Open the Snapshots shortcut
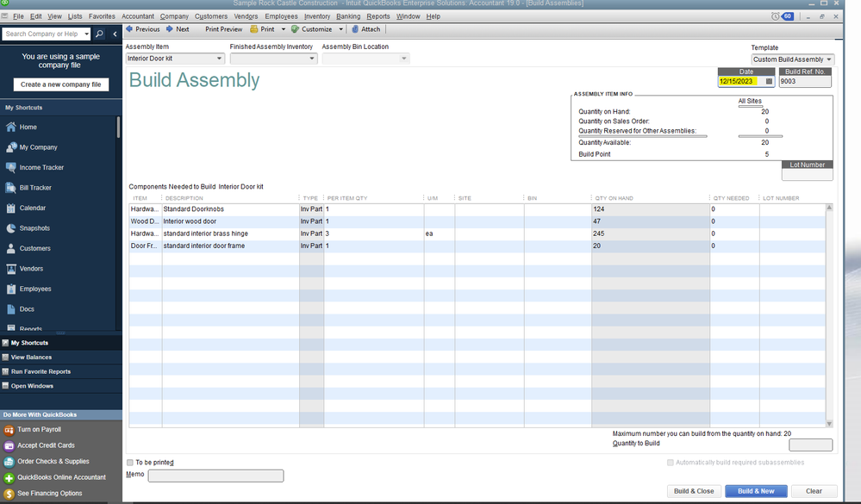The width and height of the screenshot is (861, 504). pos(28,228)
